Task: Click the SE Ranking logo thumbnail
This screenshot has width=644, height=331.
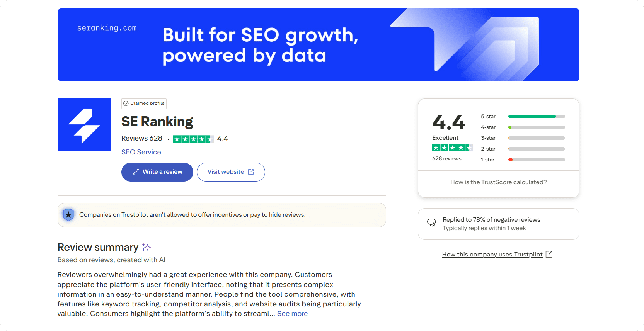Action: (84, 125)
